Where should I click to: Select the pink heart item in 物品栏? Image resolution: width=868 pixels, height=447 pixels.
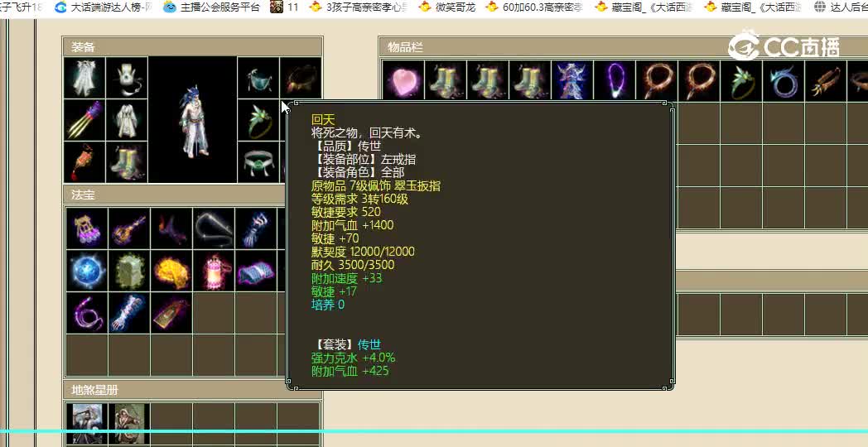click(403, 81)
